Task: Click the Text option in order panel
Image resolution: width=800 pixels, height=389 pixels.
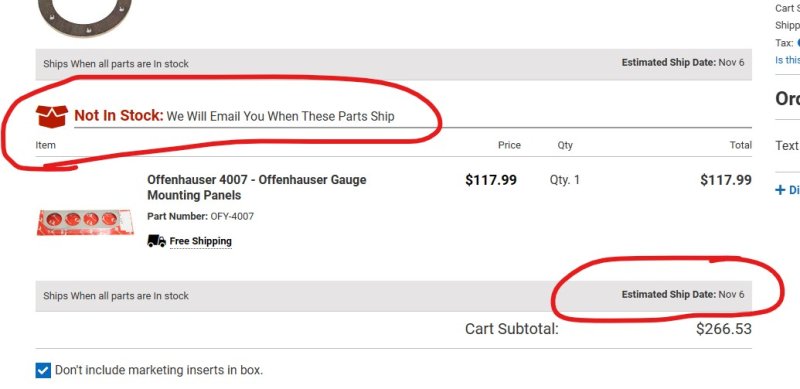Action: 786,145
